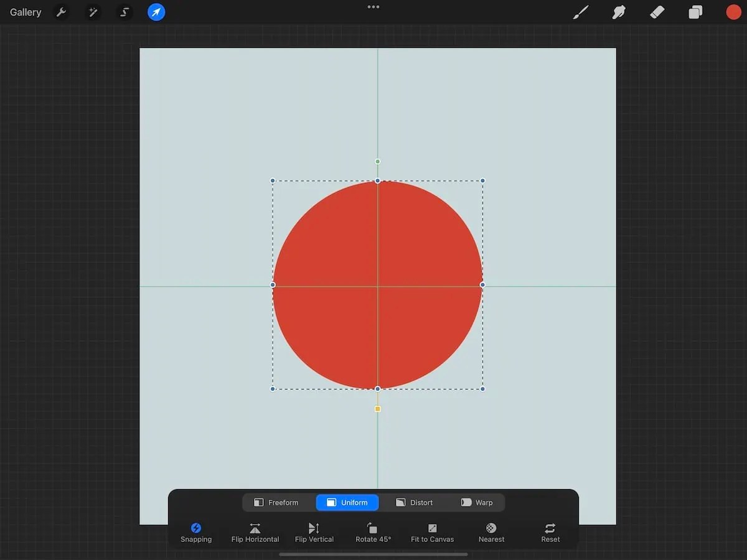Keep Uniform transform mode selected
747x560 pixels.
point(347,502)
